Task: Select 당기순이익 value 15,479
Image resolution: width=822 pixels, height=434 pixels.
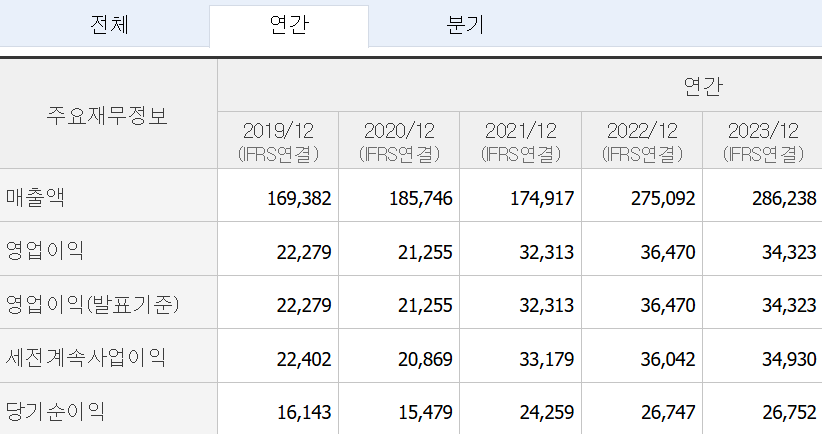Action: point(425,413)
